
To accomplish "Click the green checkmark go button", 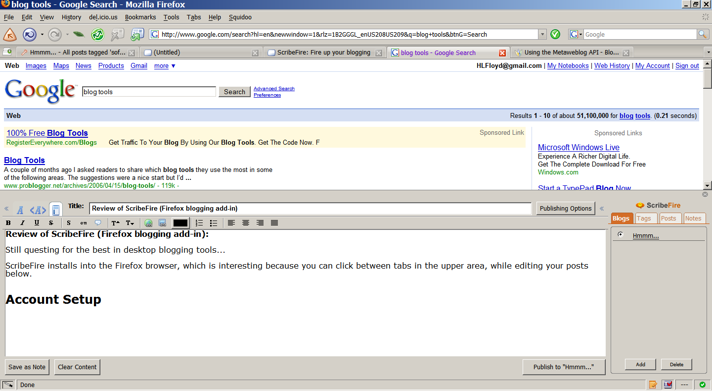I will (555, 35).
